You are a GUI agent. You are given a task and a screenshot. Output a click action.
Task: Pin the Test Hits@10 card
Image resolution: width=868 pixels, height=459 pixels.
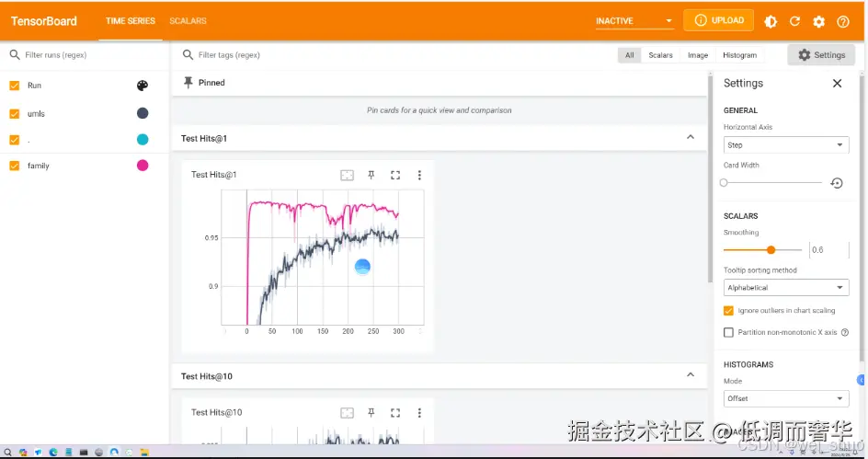pos(371,412)
